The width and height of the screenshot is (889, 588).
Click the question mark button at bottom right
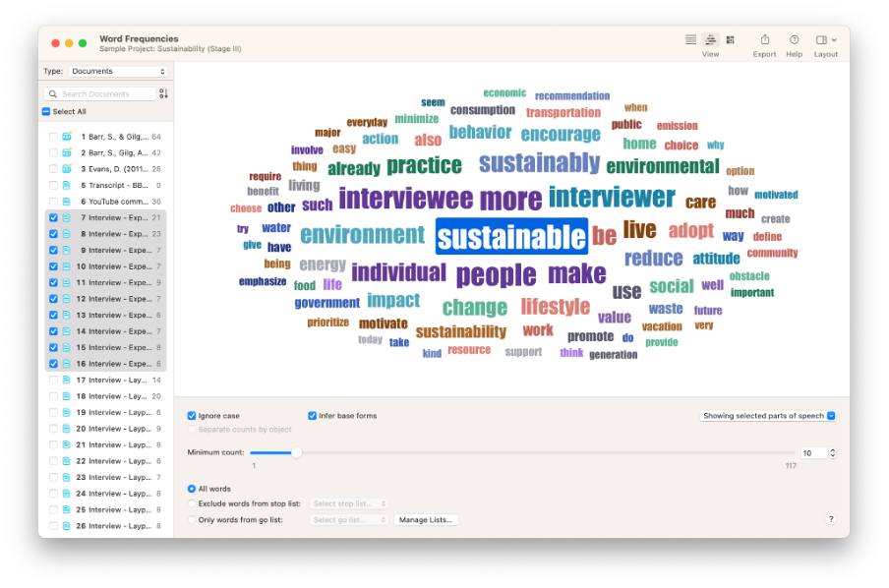pos(831,519)
